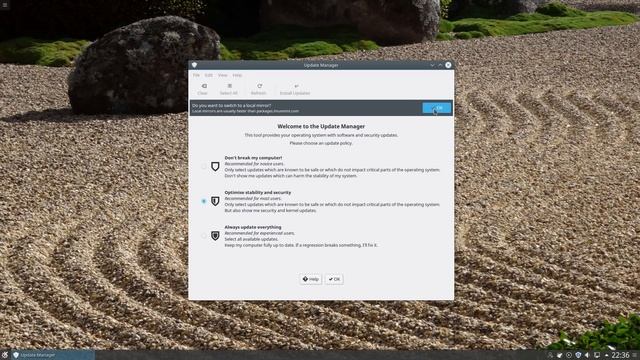The height and width of the screenshot is (360, 640).
Task: Click the network monitor tray icon
Action: coord(597,355)
